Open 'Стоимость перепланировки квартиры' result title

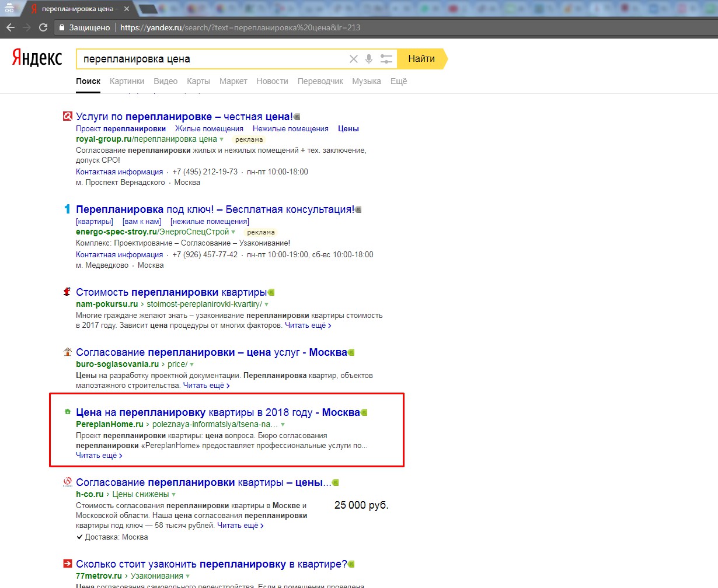171,292
